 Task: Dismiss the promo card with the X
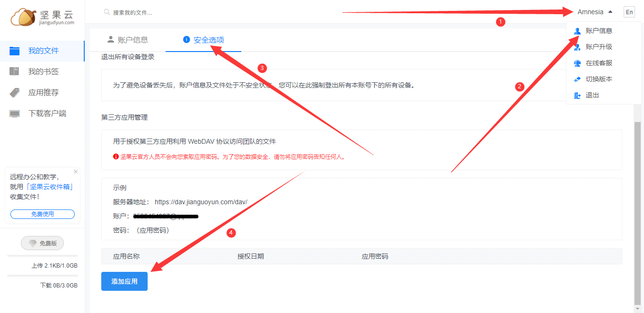75,171
